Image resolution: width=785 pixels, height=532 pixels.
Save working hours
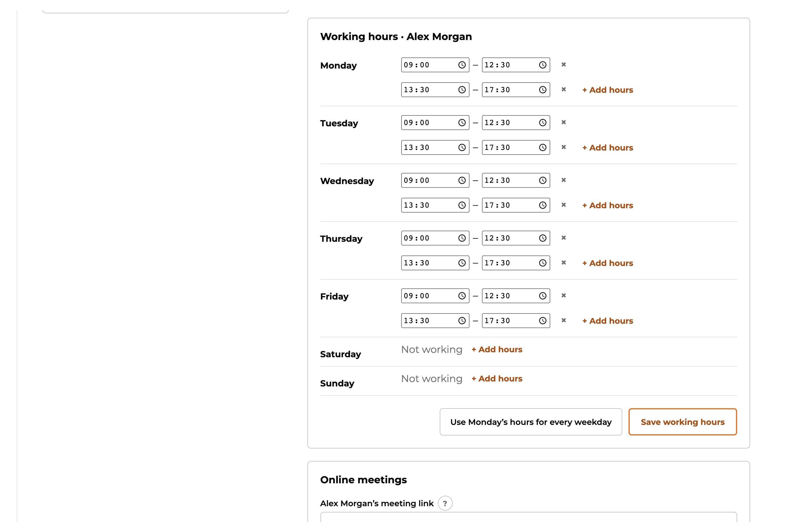(682, 422)
